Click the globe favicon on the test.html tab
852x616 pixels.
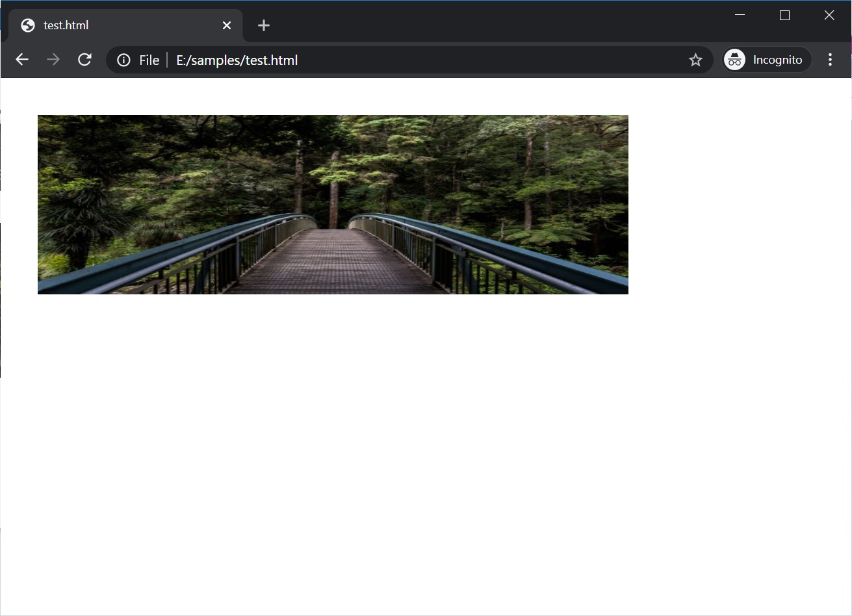coord(27,25)
